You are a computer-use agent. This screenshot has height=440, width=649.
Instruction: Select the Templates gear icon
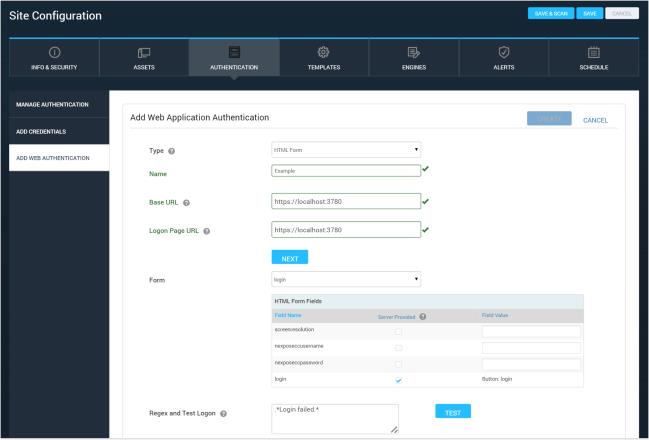click(x=324, y=52)
